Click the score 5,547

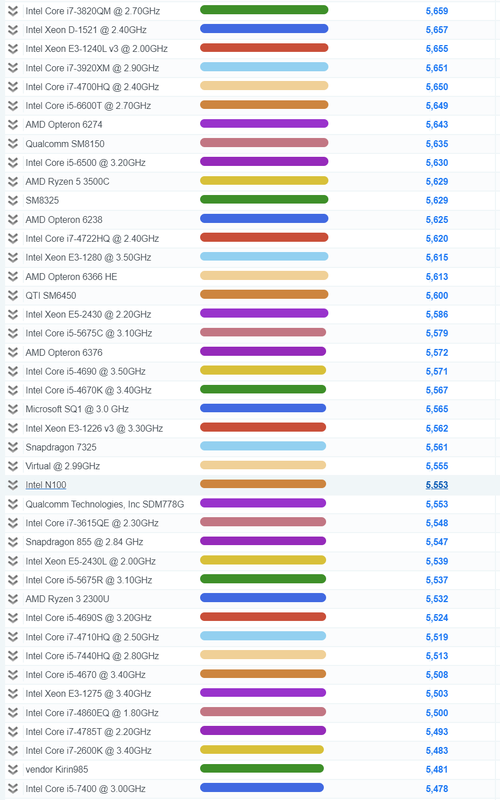click(x=437, y=542)
